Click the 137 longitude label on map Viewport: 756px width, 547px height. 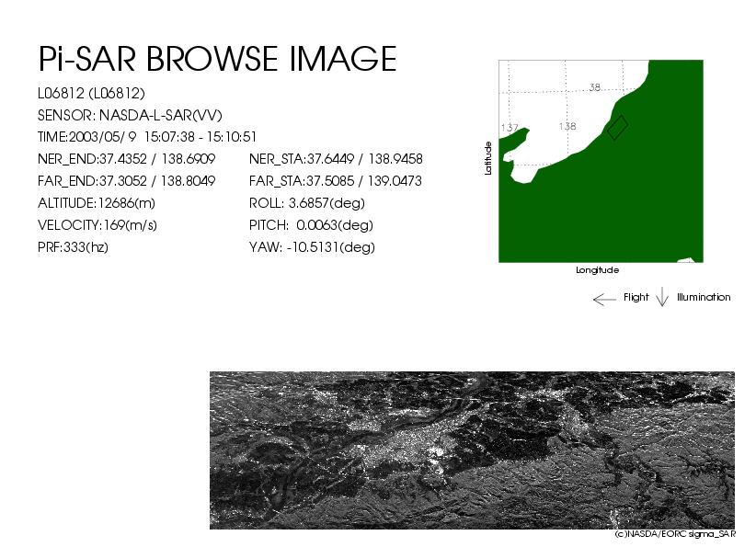(510, 128)
